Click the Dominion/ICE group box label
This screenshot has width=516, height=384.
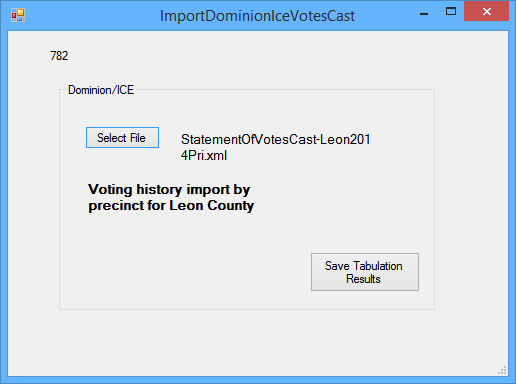click(x=101, y=90)
